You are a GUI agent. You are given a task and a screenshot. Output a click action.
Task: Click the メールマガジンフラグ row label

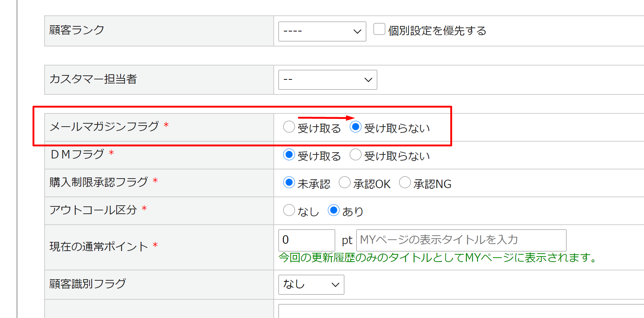[104, 127]
